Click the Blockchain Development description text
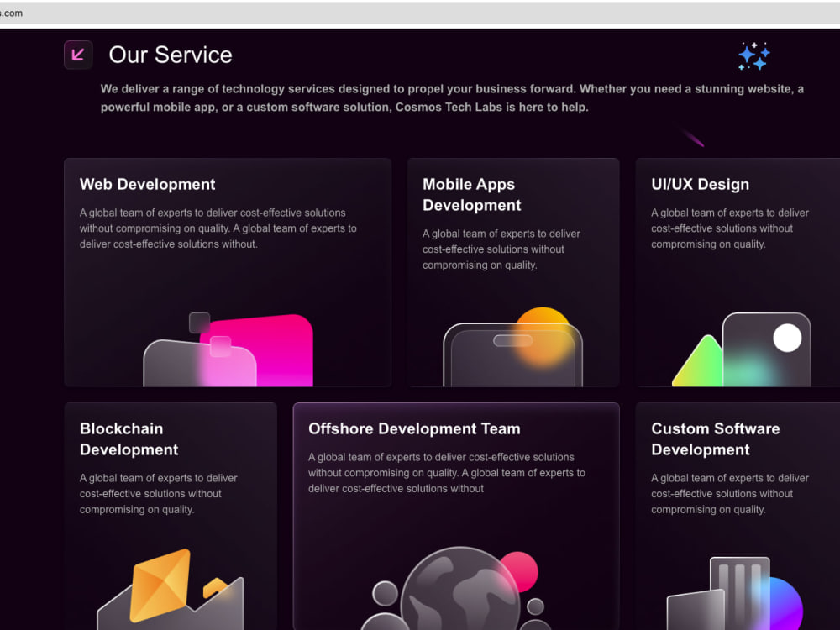The image size is (840, 630). [159, 493]
